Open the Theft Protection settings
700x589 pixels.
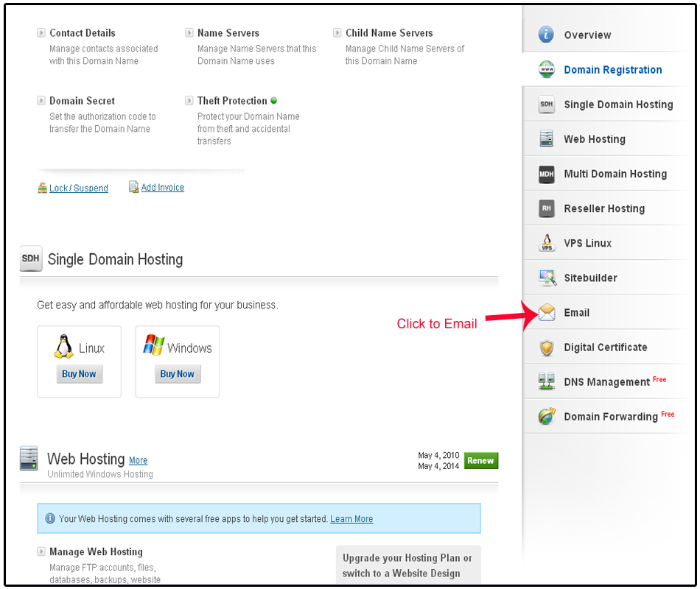[x=231, y=101]
